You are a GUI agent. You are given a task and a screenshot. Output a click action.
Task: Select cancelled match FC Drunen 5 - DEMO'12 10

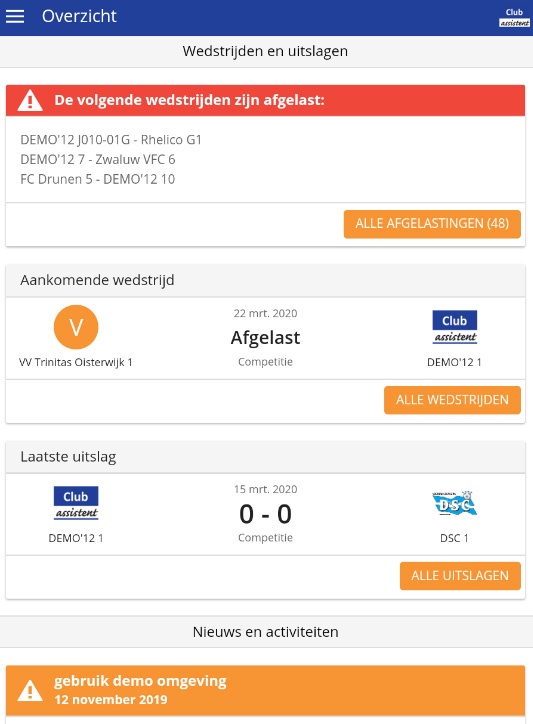click(97, 179)
